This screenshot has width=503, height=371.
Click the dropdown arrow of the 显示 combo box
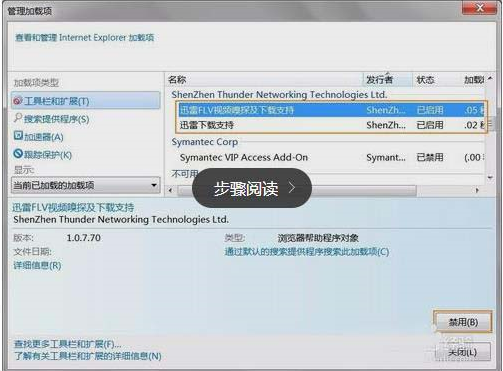[154, 185]
